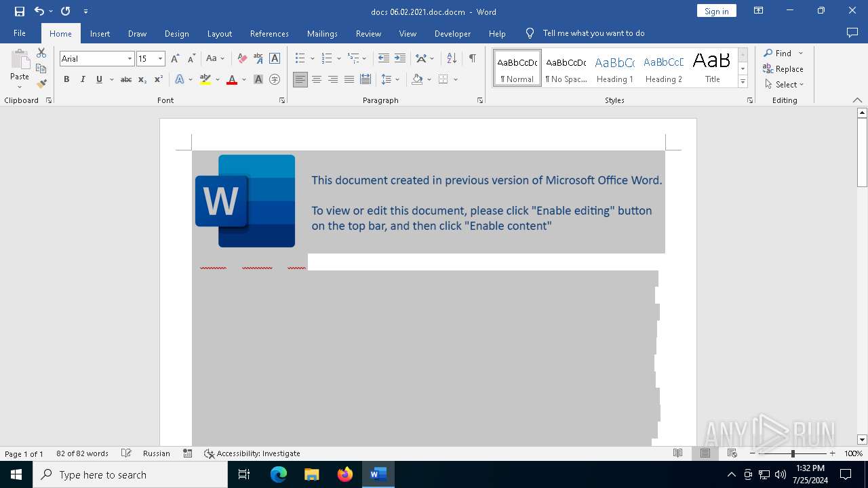Screen dimensions: 868x488
Task: Center the paragraph text
Action: point(317,80)
